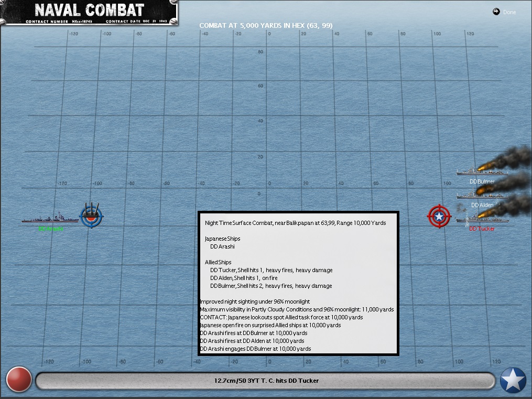The width and height of the screenshot is (532, 399).
Task: Click Arashi fires at DD Alden line
Action: tap(252, 341)
